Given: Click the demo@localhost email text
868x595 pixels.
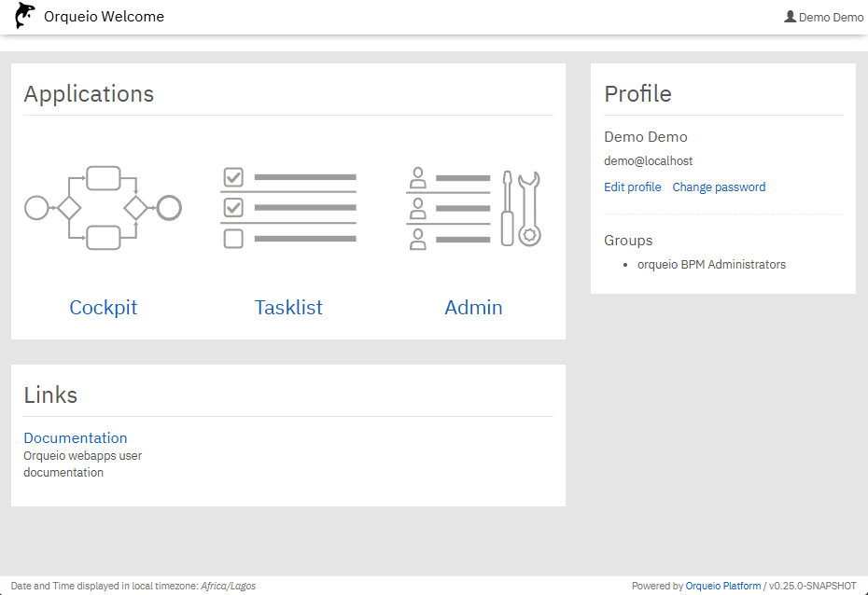Looking at the screenshot, I should [648, 161].
